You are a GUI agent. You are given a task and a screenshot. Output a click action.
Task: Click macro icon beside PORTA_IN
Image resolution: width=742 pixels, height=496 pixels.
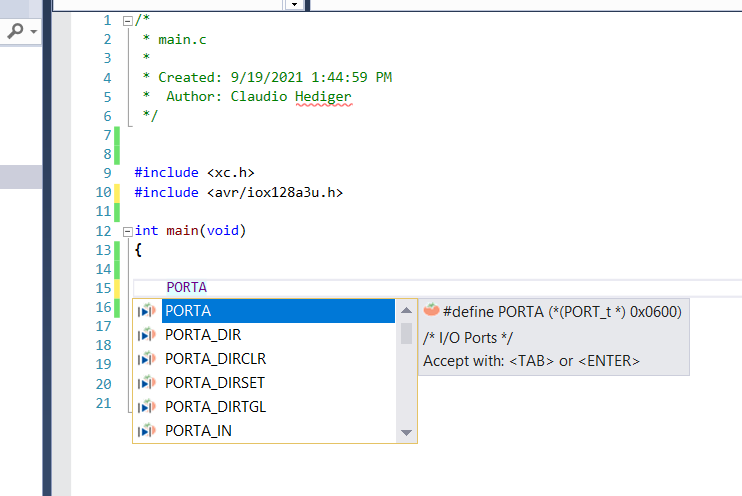[147, 431]
